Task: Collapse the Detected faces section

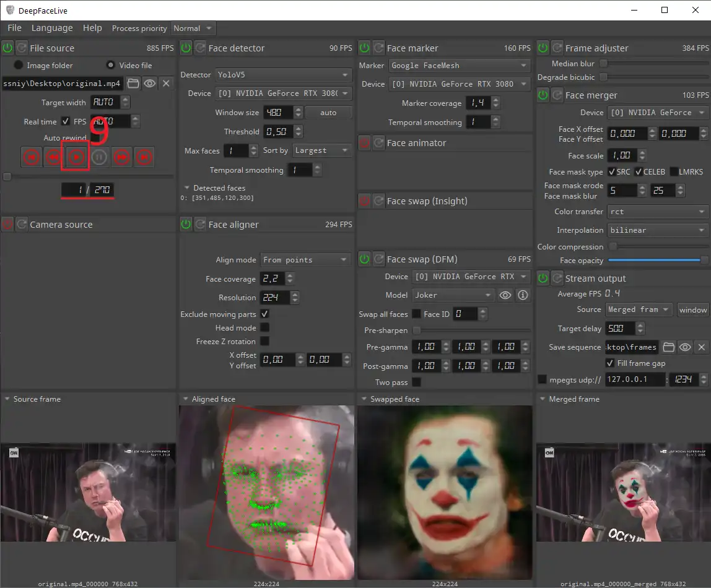Action: [x=187, y=188]
